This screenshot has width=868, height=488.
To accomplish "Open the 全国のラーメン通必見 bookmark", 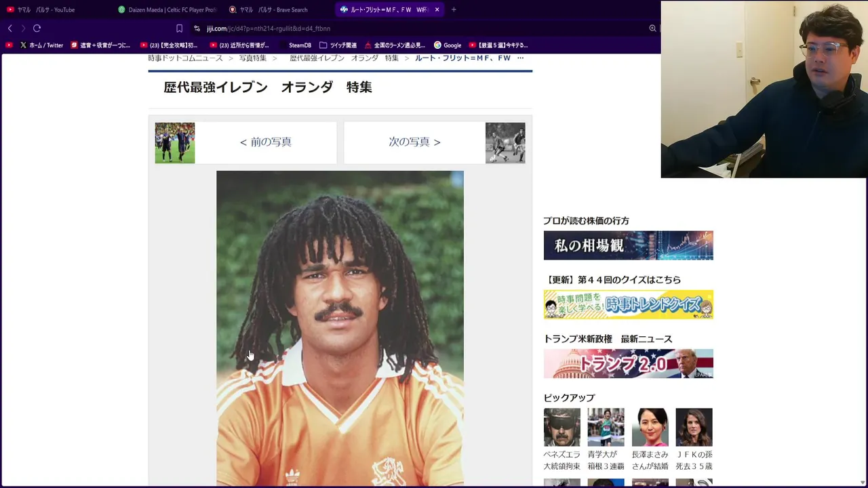I will tap(395, 45).
